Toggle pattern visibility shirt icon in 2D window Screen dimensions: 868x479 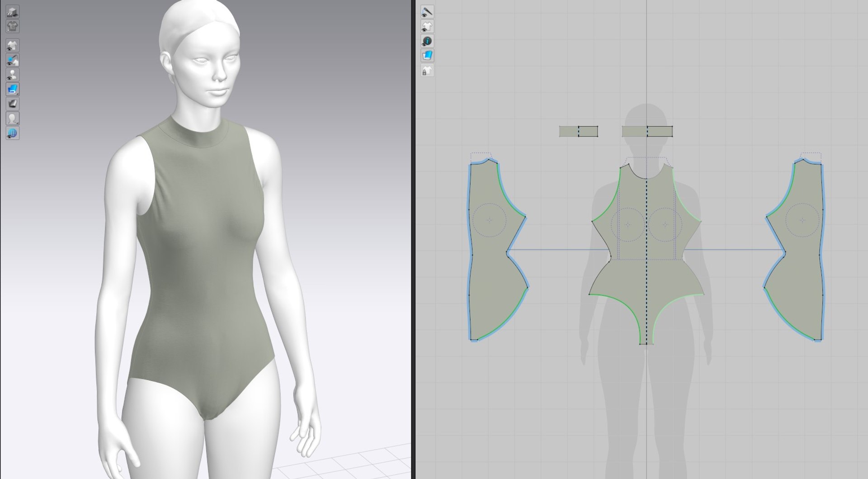coord(427,26)
